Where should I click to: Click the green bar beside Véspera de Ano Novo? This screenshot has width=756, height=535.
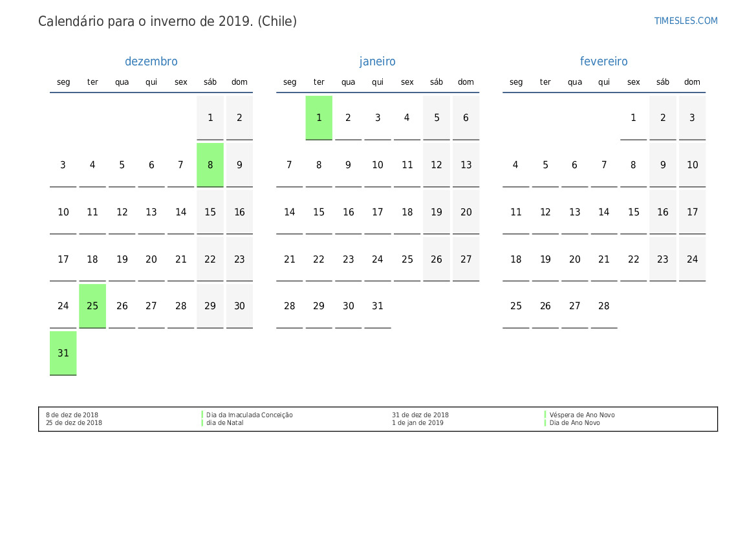546,415
